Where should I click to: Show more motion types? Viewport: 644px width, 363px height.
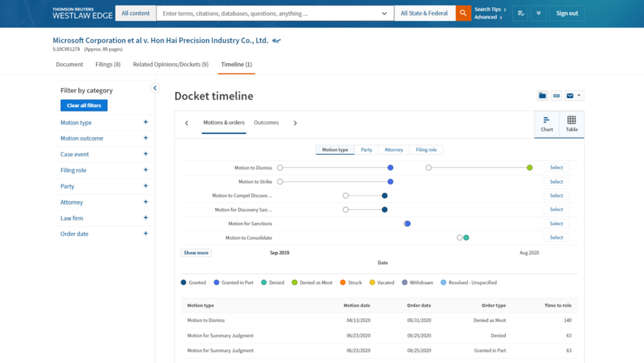pyautogui.click(x=196, y=252)
